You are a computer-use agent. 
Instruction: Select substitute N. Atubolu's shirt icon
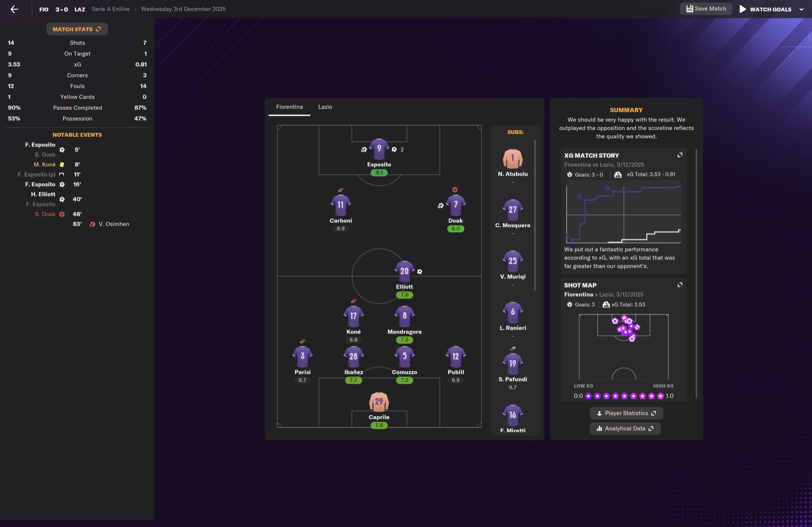pos(513,158)
